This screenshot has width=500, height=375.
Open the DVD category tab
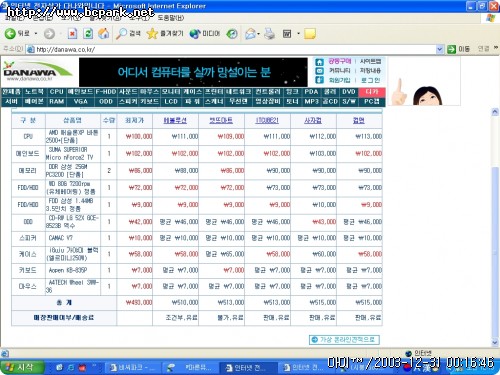349,92
